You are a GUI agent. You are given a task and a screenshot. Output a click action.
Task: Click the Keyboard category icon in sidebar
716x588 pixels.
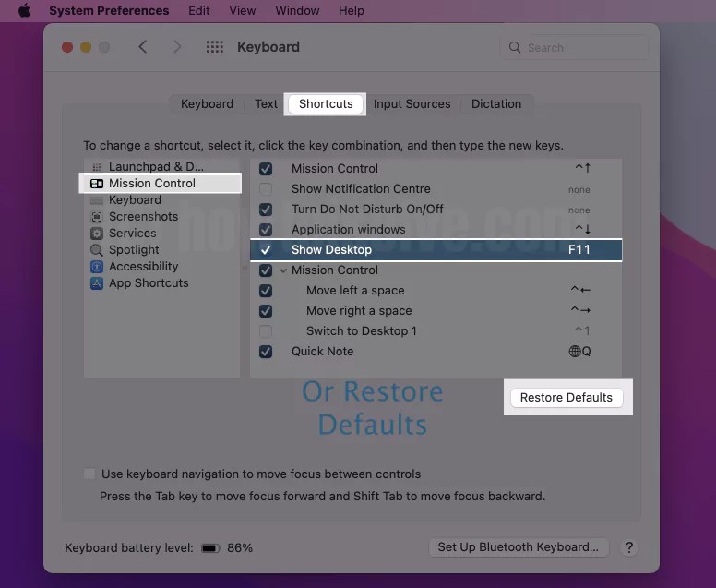coord(97,200)
